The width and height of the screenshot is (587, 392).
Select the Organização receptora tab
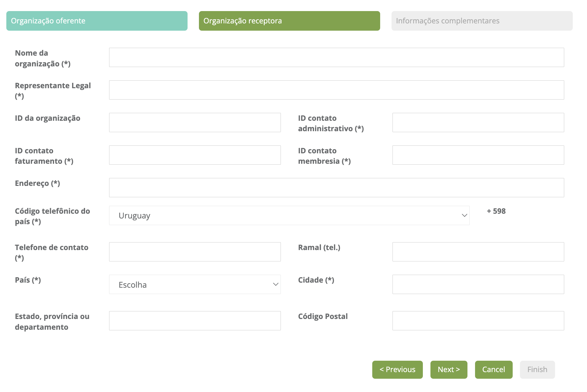pos(289,21)
